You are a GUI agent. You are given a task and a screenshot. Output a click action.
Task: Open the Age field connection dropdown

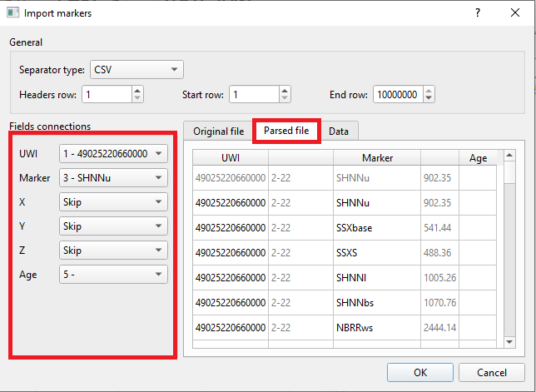click(113, 275)
